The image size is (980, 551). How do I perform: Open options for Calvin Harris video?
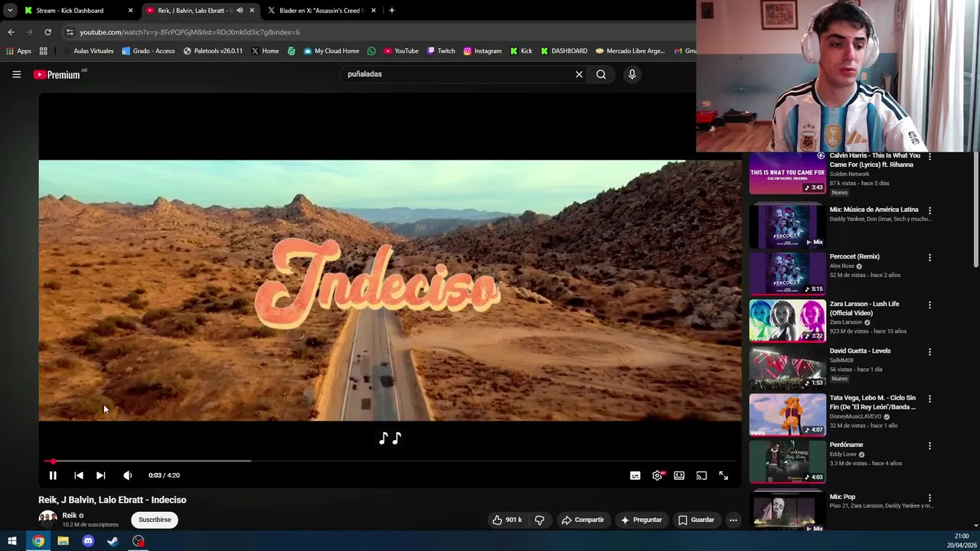pos(929,156)
